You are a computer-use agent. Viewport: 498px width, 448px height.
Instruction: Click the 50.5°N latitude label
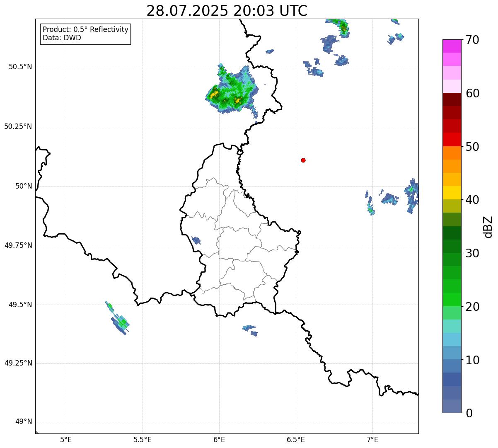click(x=20, y=67)
